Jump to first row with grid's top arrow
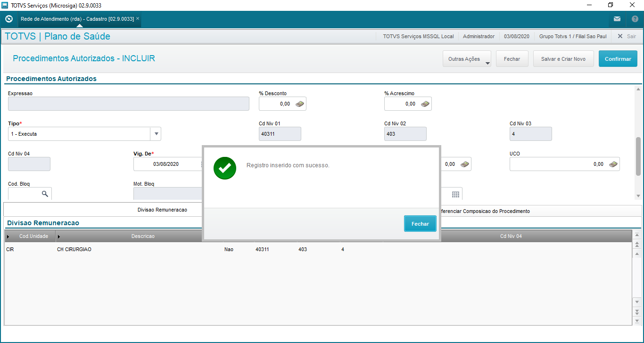Viewport: 644px width, 343px height. coord(637,235)
